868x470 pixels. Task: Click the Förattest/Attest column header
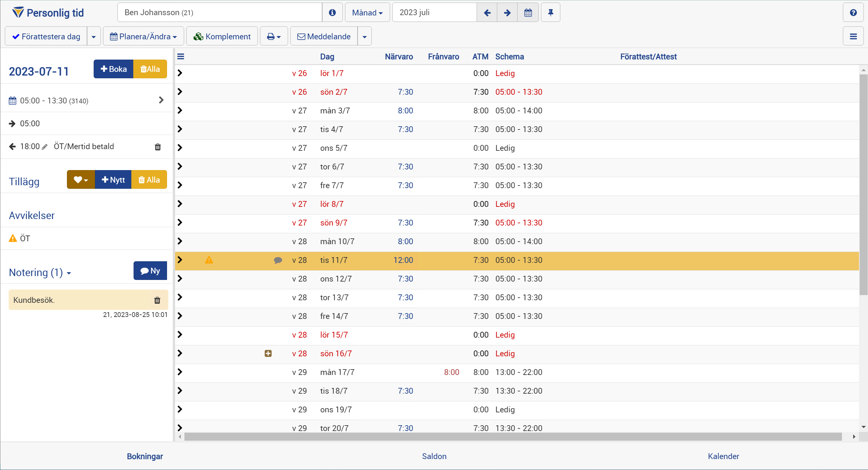coord(648,57)
